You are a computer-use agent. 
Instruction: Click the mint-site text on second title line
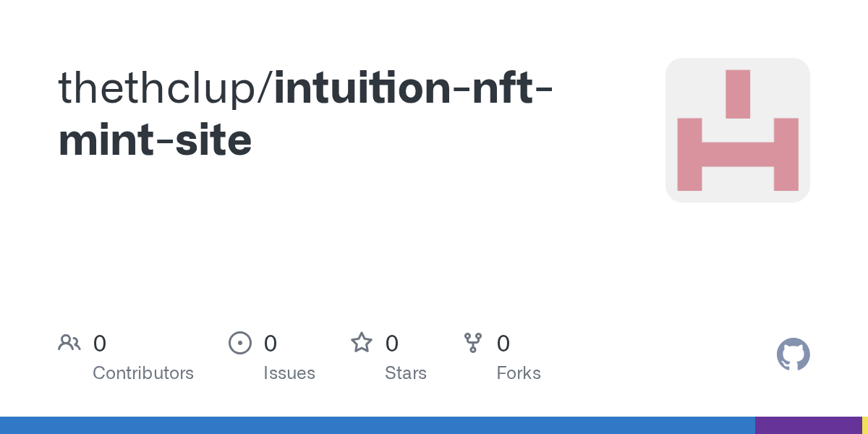click(155, 140)
